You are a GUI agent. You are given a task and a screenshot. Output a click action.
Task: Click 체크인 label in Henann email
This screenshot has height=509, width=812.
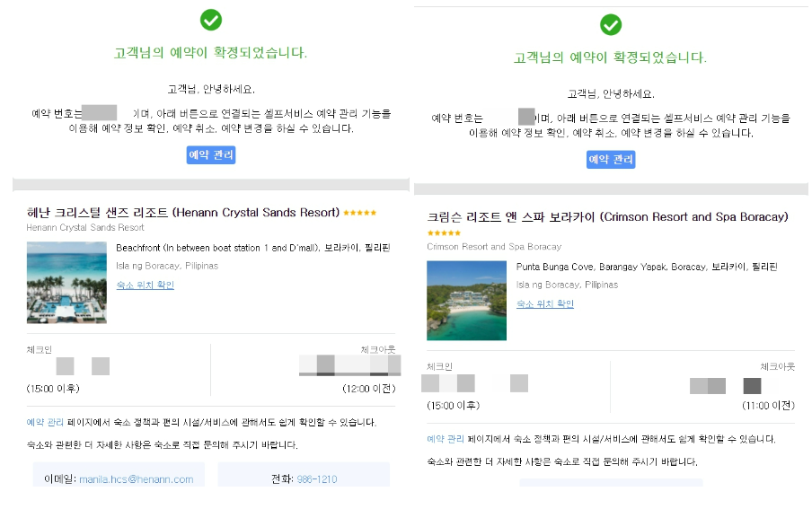coord(40,350)
